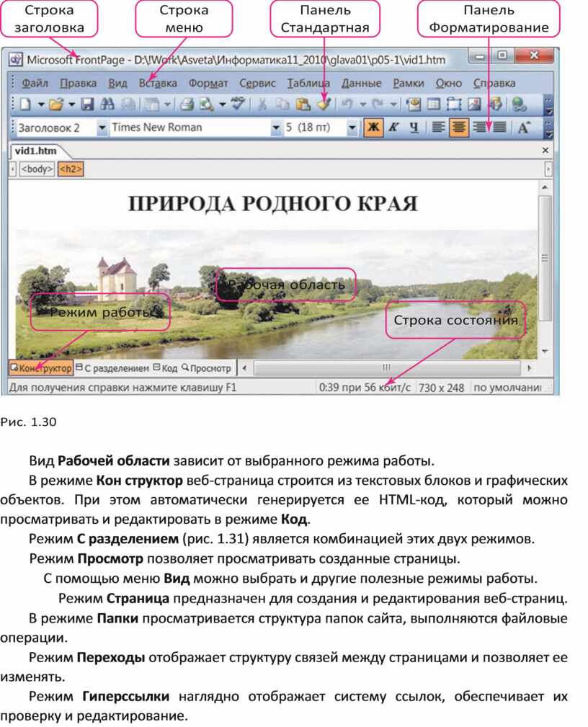The height and width of the screenshot is (727, 588).
Task: Open the Формат menu
Action: (208, 83)
